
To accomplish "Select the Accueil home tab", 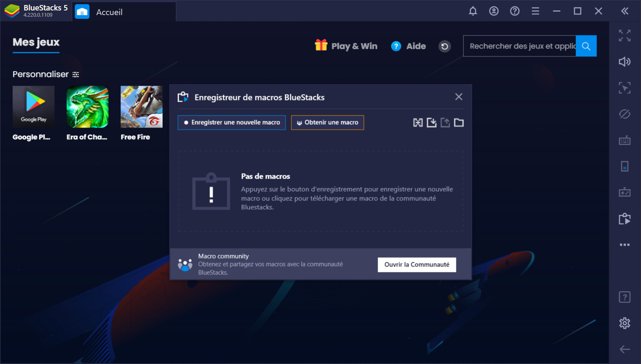I will coord(124,12).
